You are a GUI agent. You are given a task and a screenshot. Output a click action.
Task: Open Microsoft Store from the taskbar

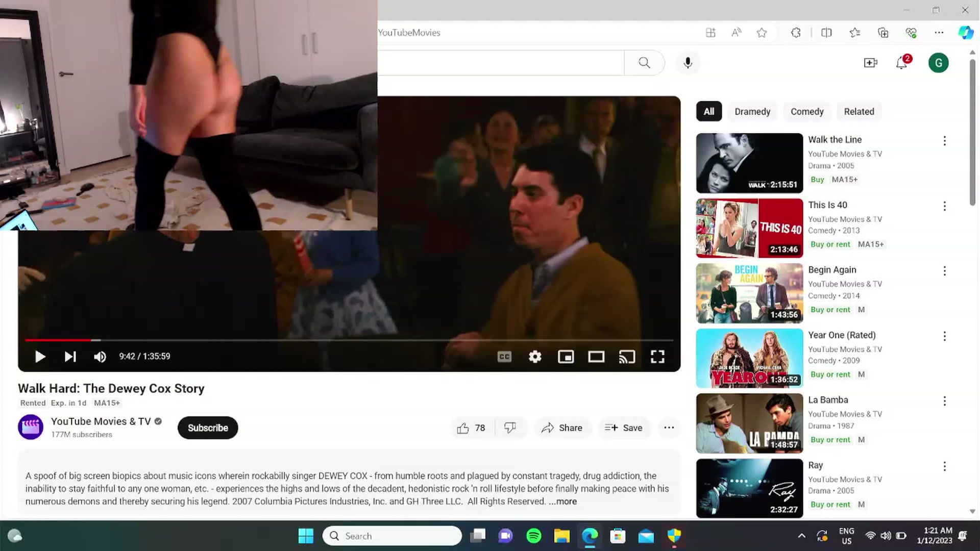tap(618, 536)
